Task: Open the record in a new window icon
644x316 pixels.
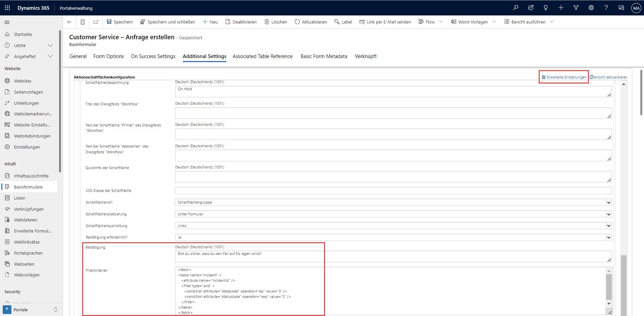Action: pyautogui.click(x=96, y=22)
